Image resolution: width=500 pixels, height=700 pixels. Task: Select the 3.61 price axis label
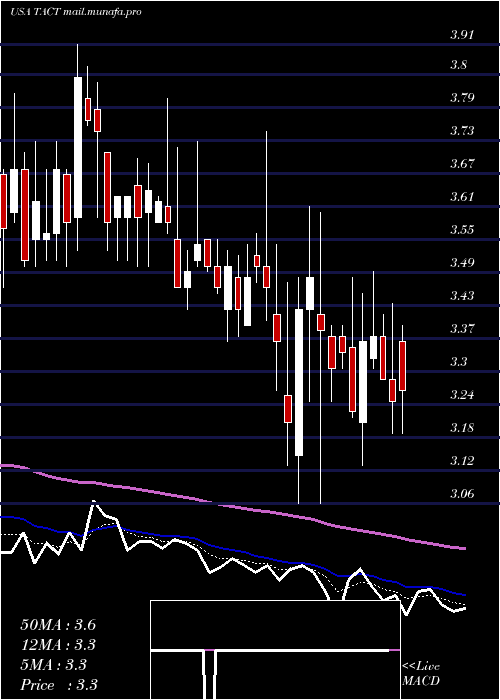(462, 197)
